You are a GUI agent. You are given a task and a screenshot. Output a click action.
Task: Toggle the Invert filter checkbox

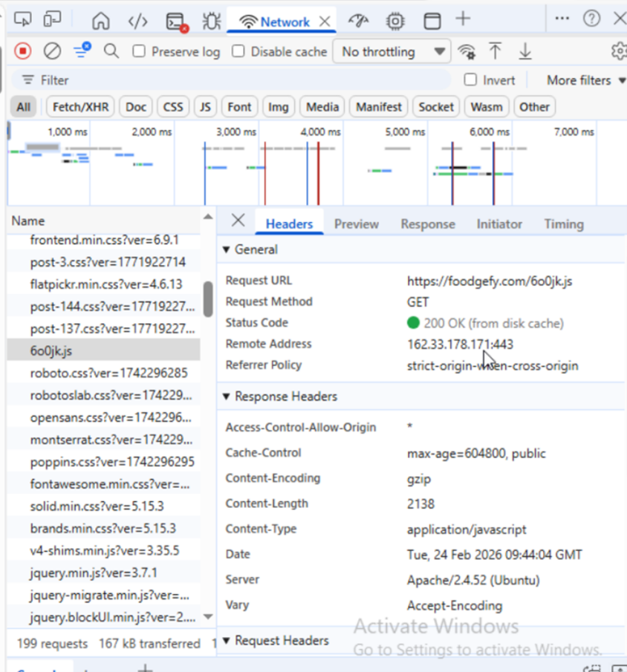click(470, 80)
